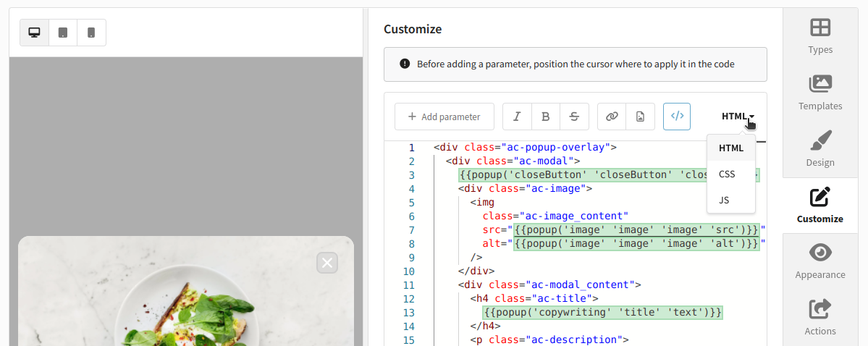
Task: Click line number 5 in editor
Action: coord(411,203)
